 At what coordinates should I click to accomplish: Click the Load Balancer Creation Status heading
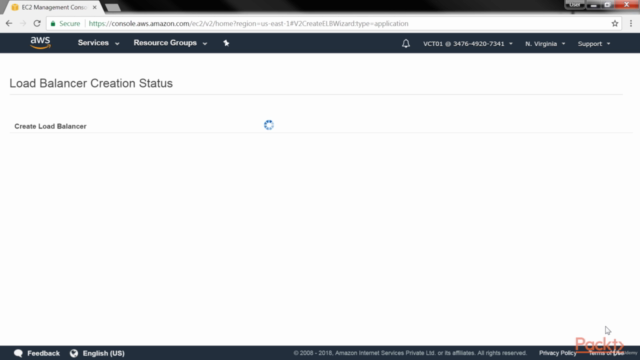pyautogui.click(x=91, y=83)
